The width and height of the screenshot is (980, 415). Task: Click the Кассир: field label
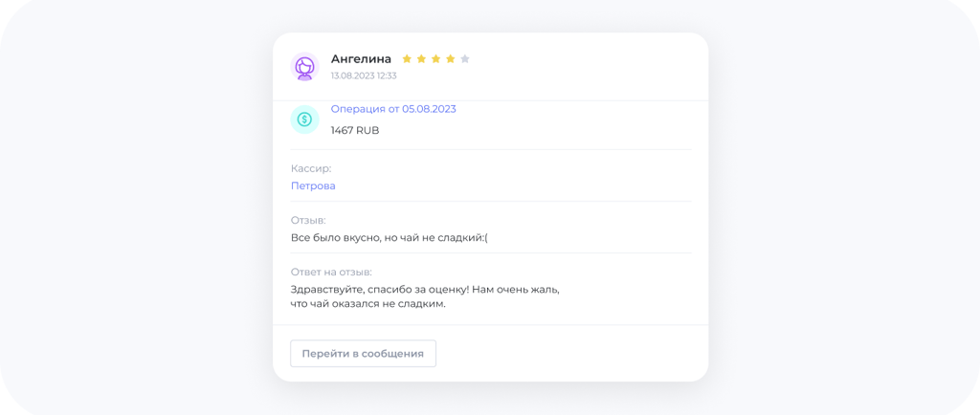(311, 168)
